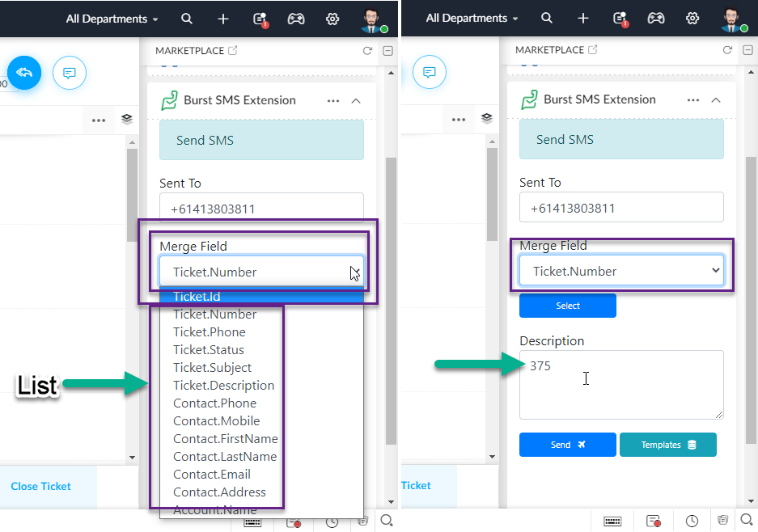
Task: Pick Contact.FirstName from the merge list
Action: pyautogui.click(x=225, y=439)
